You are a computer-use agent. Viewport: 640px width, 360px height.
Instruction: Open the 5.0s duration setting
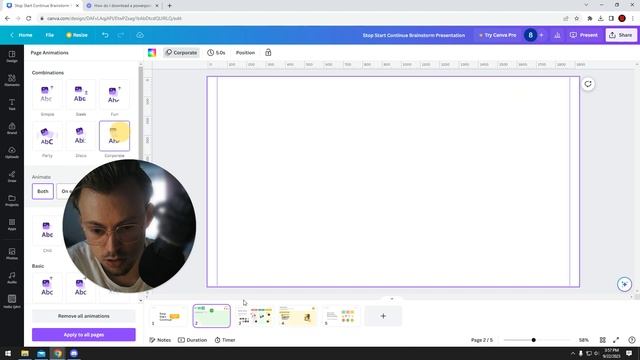click(216, 53)
